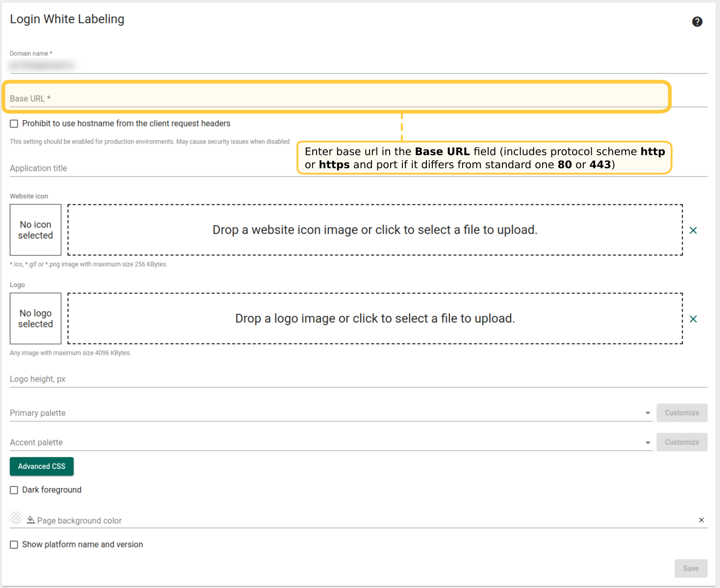Select the website icon upload drop zone
The image size is (720, 588).
[375, 230]
